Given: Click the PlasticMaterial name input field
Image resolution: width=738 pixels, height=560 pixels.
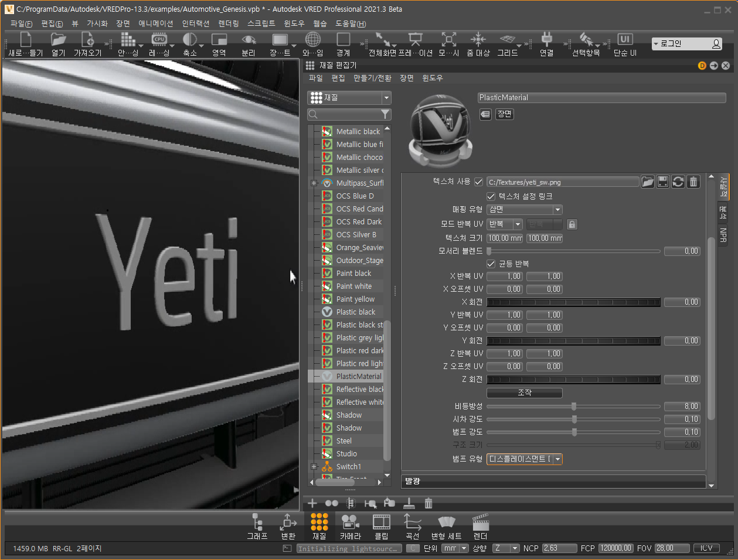Looking at the screenshot, I should [x=602, y=98].
